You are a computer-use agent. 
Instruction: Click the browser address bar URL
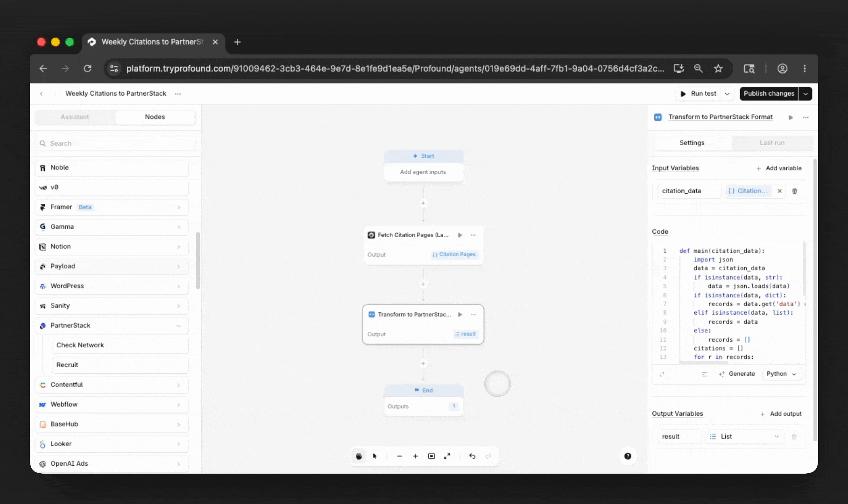(395, 69)
